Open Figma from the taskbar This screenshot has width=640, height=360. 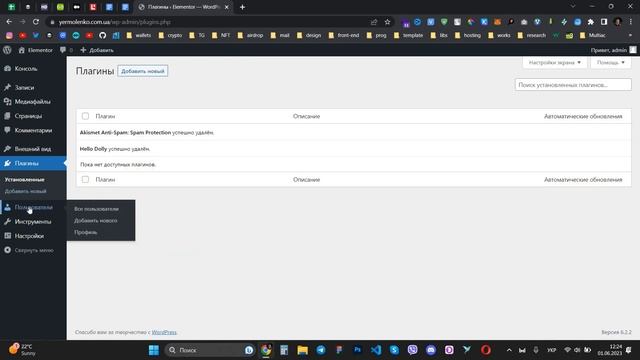(339, 350)
